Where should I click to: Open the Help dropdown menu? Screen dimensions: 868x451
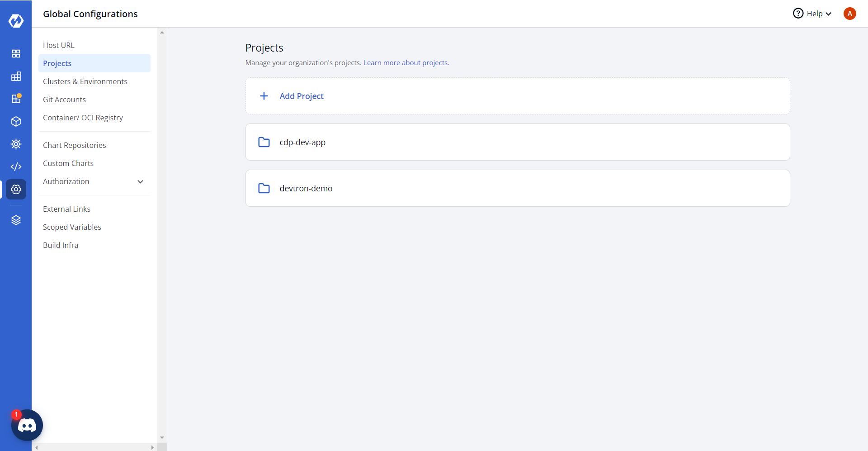click(812, 14)
